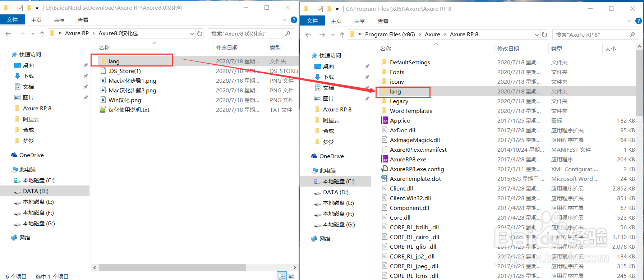The image size is (644, 280).
Task: Open 查看 tab in right window
Action: tap(383, 21)
